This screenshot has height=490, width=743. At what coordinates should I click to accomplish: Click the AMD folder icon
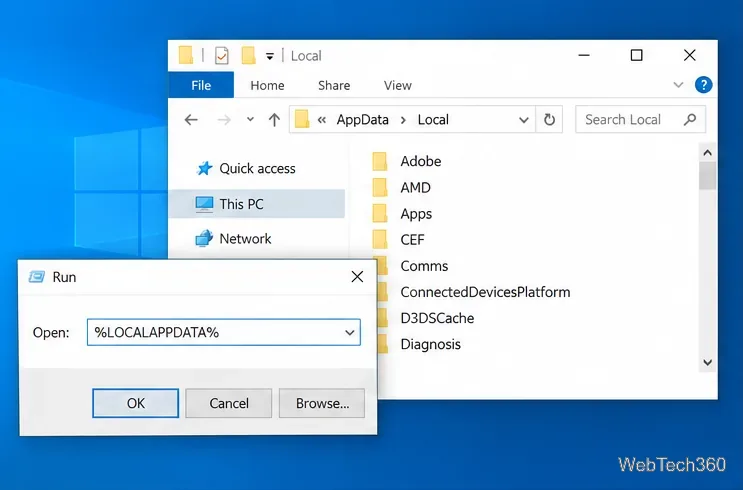click(x=380, y=187)
